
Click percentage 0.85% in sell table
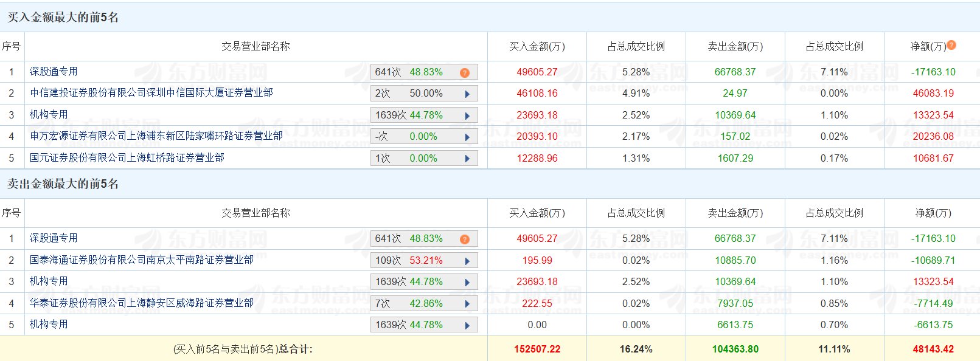(834, 304)
